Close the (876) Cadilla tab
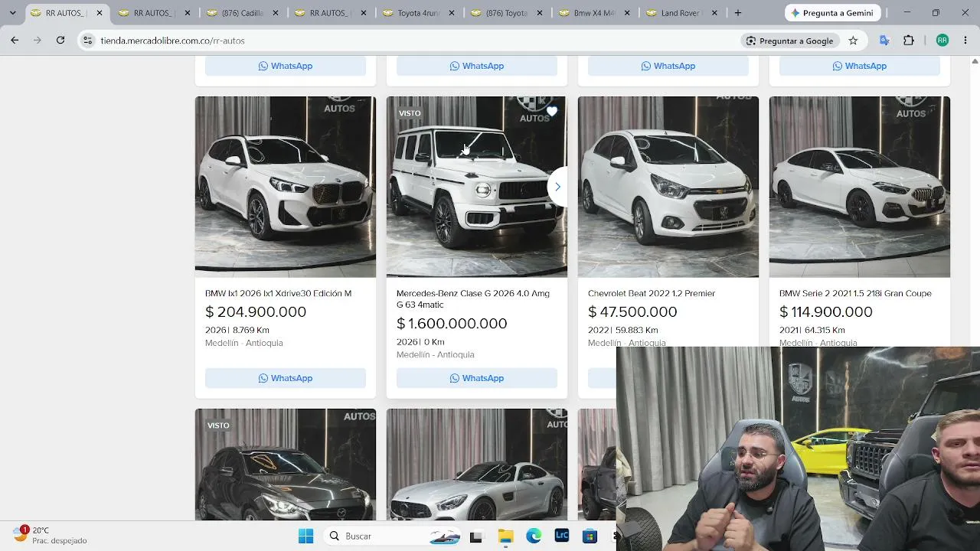The image size is (980, 551). coord(276,13)
